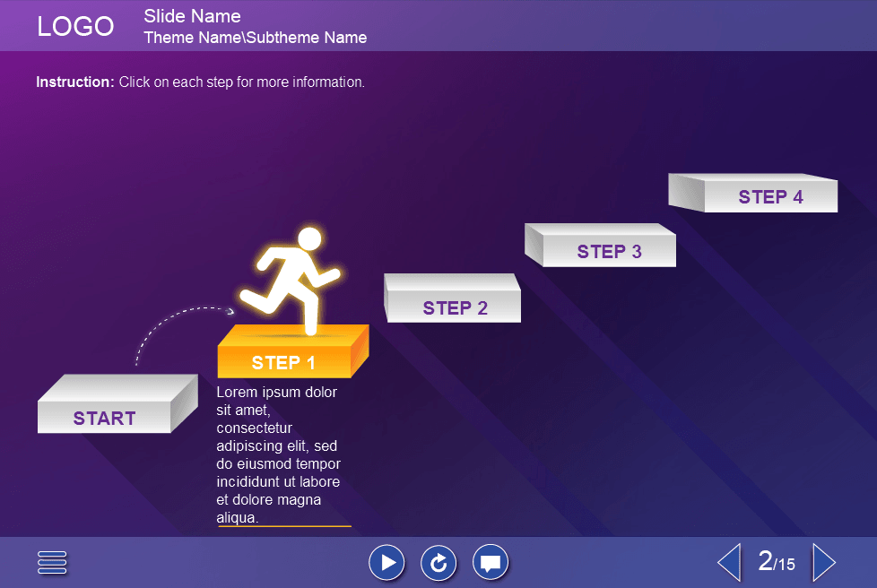The image size is (877, 588).
Task: Click the play button
Action: click(x=386, y=562)
